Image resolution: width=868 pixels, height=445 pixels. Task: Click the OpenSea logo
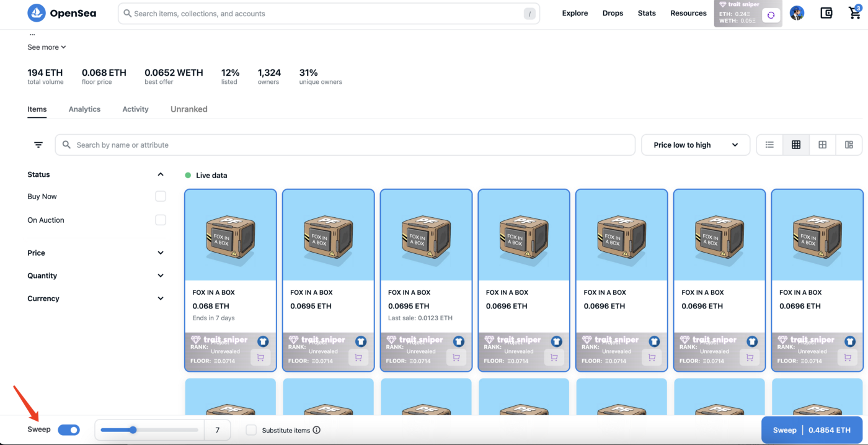point(62,13)
